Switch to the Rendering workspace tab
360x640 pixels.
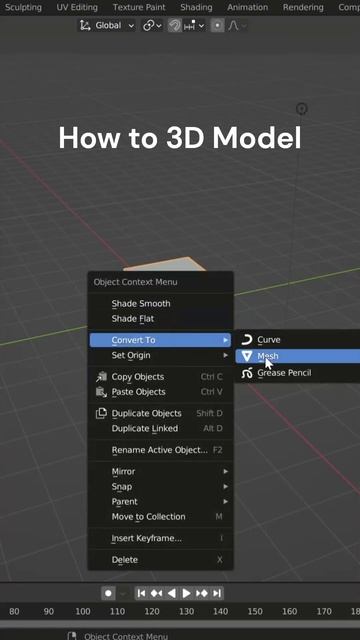coord(303,7)
